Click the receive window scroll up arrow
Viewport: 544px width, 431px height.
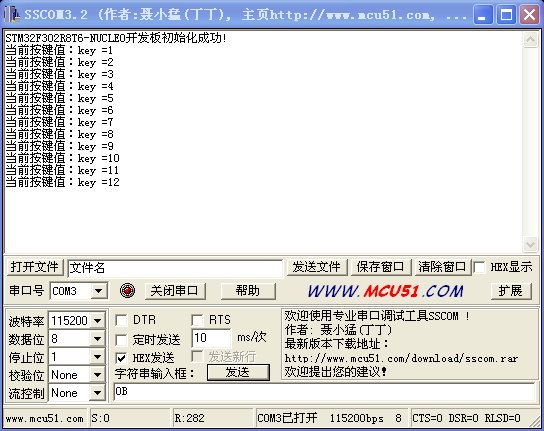[530, 39]
